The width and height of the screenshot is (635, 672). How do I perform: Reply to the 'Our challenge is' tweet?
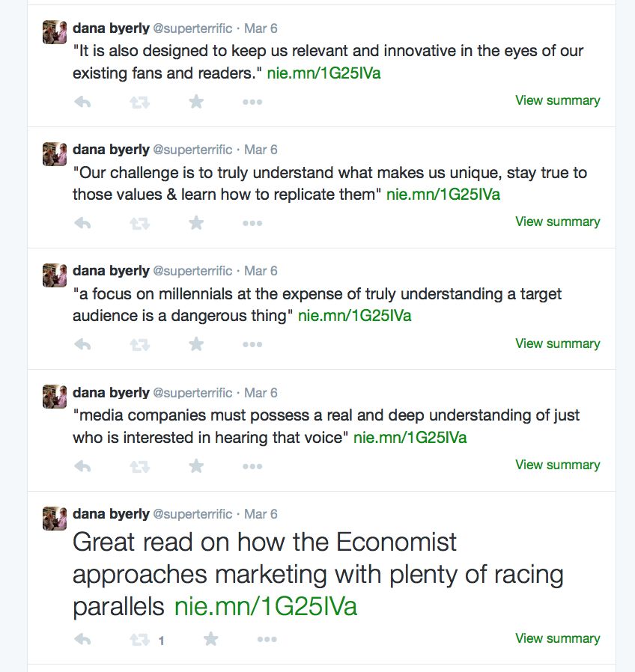tap(83, 223)
